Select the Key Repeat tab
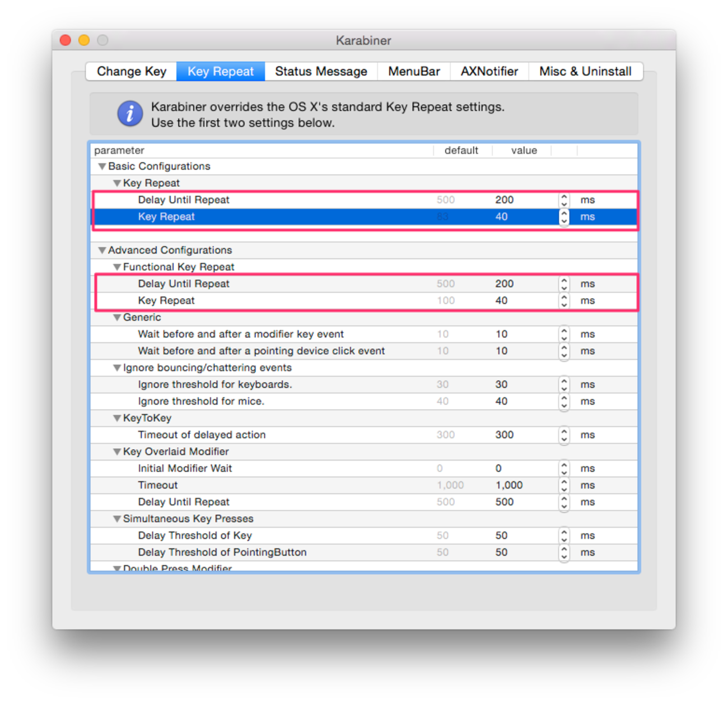Viewport: 728px width, 704px height. click(x=221, y=72)
